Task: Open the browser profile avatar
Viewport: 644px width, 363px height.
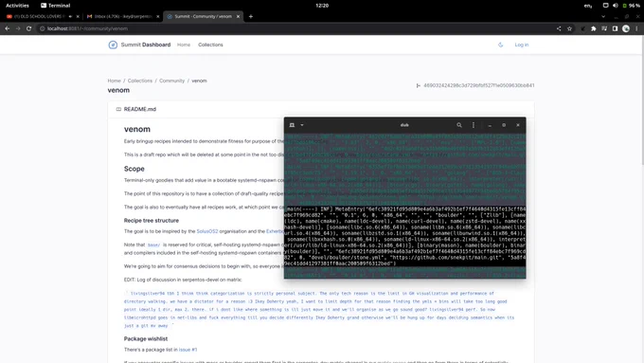Action: click(x=626, y=28)
